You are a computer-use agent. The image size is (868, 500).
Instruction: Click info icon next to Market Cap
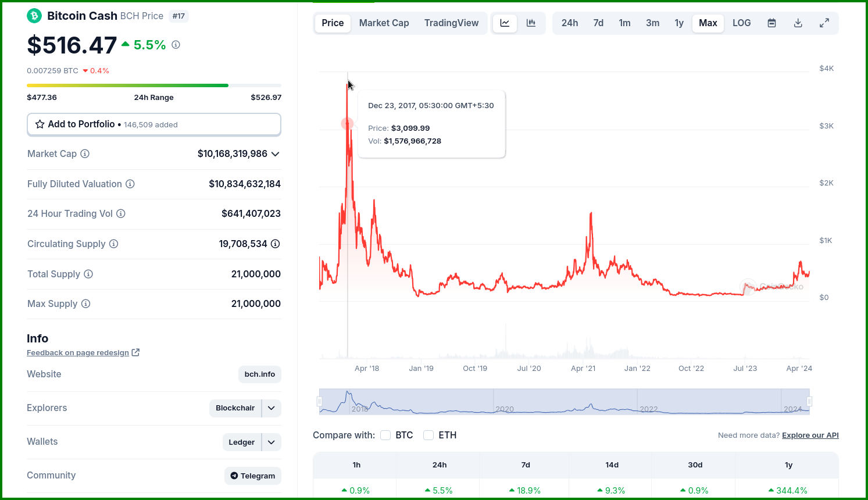click(x=85, y=153)
